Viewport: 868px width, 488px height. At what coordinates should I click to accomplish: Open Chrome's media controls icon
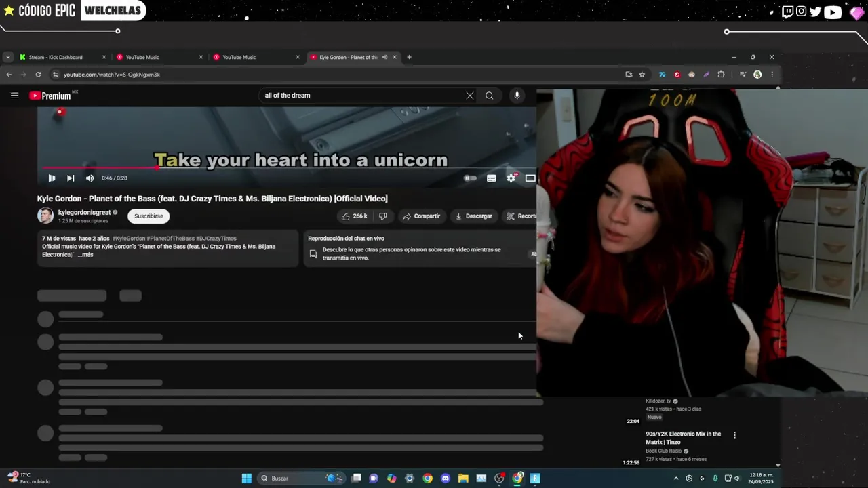(743, 75)
